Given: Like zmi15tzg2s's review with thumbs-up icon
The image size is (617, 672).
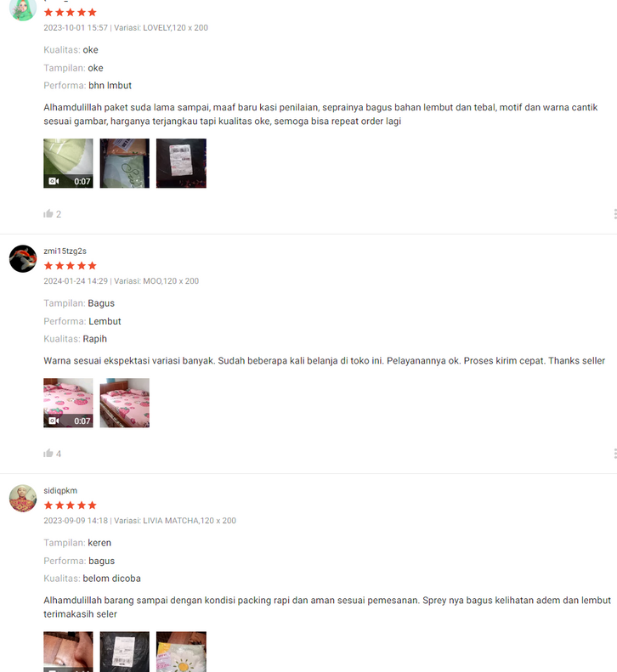Looking at the screenshot, I should pos(48,453).
